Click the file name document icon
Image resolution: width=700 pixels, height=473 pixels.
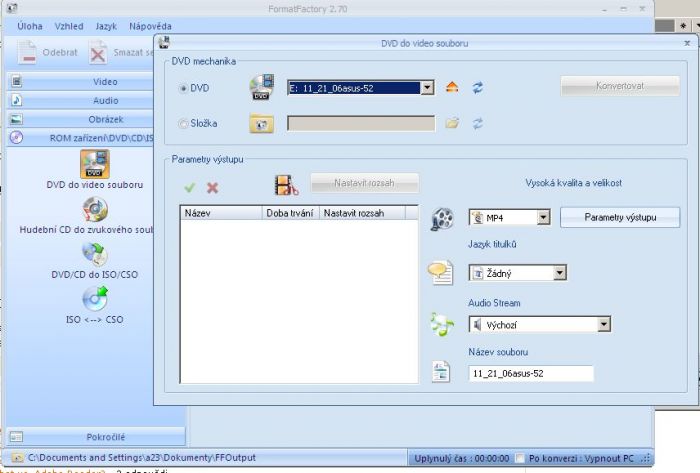[441, 372]
